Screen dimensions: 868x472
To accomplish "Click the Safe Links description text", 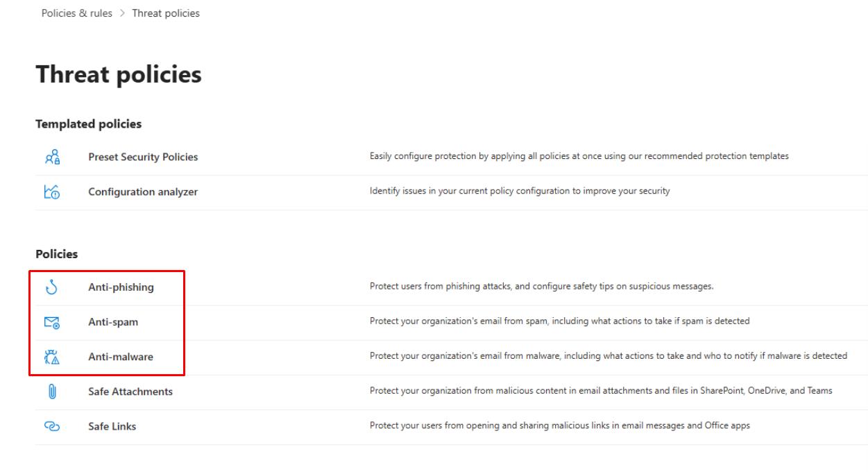I will 559,425.
